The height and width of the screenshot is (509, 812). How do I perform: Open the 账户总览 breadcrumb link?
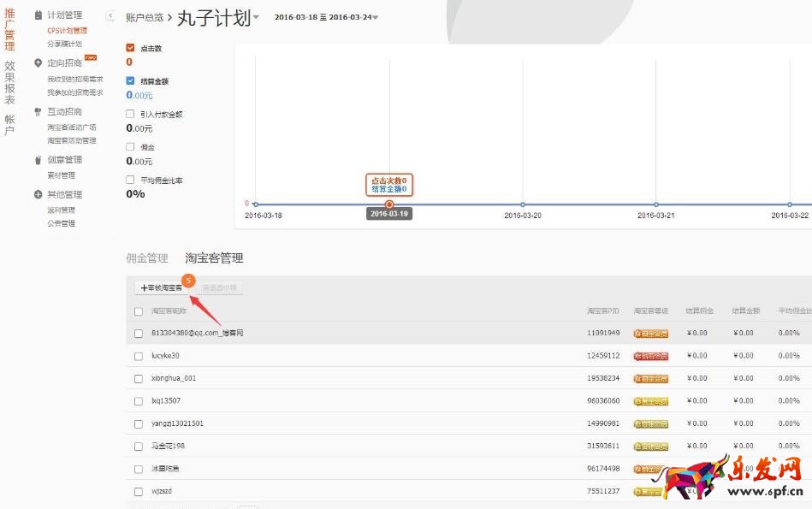(x=144, y=18)
